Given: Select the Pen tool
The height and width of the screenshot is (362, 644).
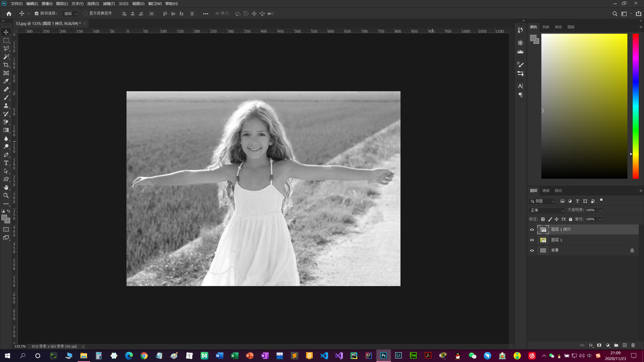Looking at the screenshot, I should click(x=6, y=155).
